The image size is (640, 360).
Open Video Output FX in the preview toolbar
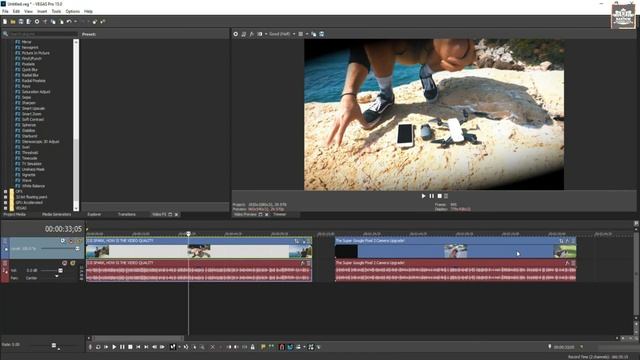point(251,34)
